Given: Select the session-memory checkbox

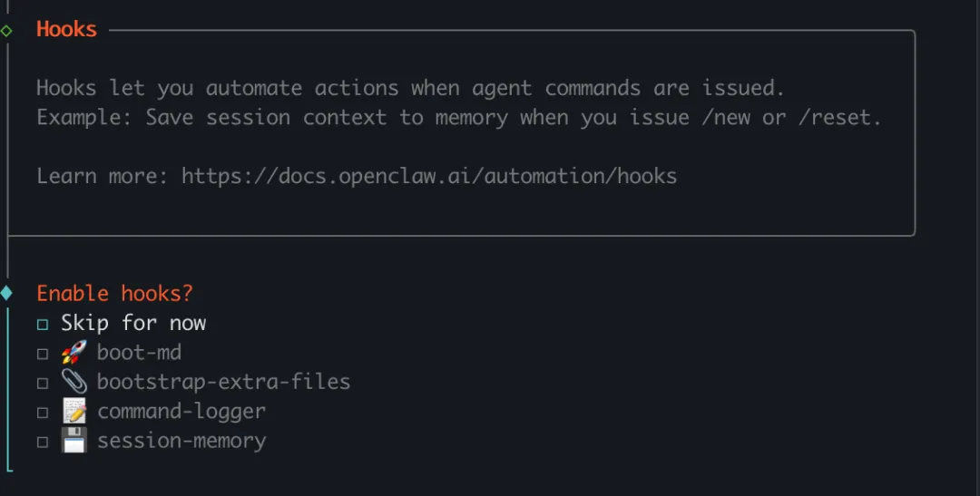Looking at the screenshot, I should pos(43,442).
